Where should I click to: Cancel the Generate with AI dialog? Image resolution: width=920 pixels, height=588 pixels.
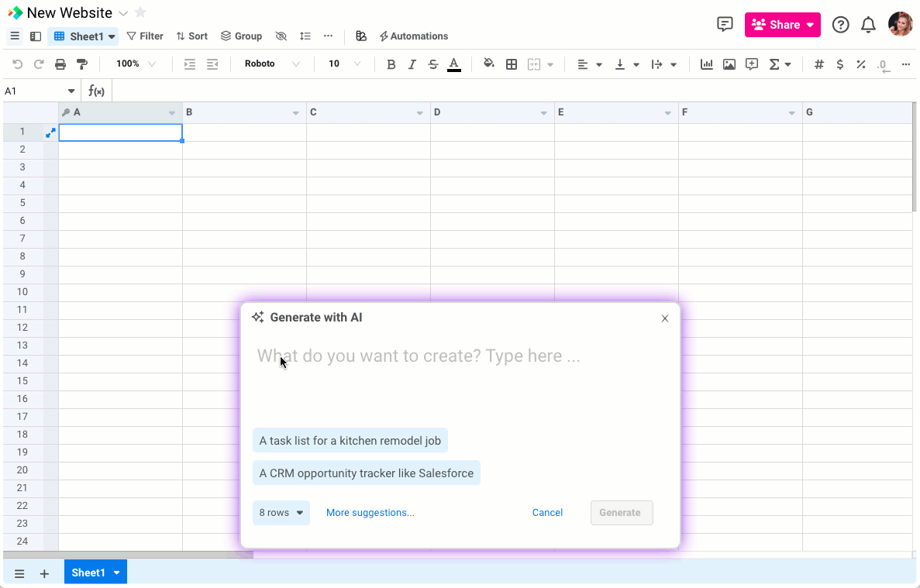[547, 512]
